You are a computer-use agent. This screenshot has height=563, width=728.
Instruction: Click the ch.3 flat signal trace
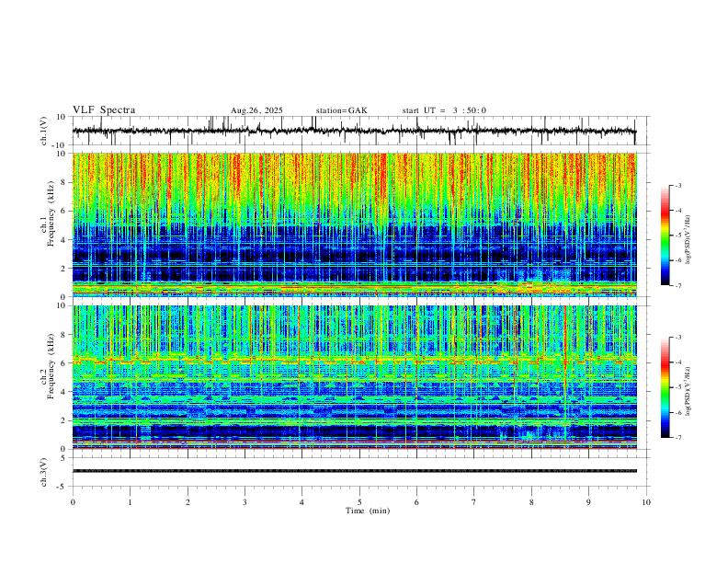354,471
